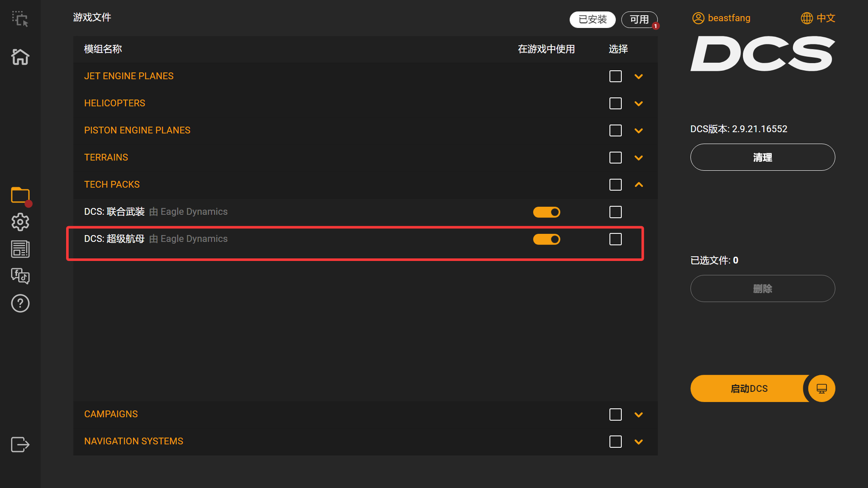Expand the JET ENGINE PLANES category
Image resolution: width=868 pixels, height=488 pixels.
point(639,77)
